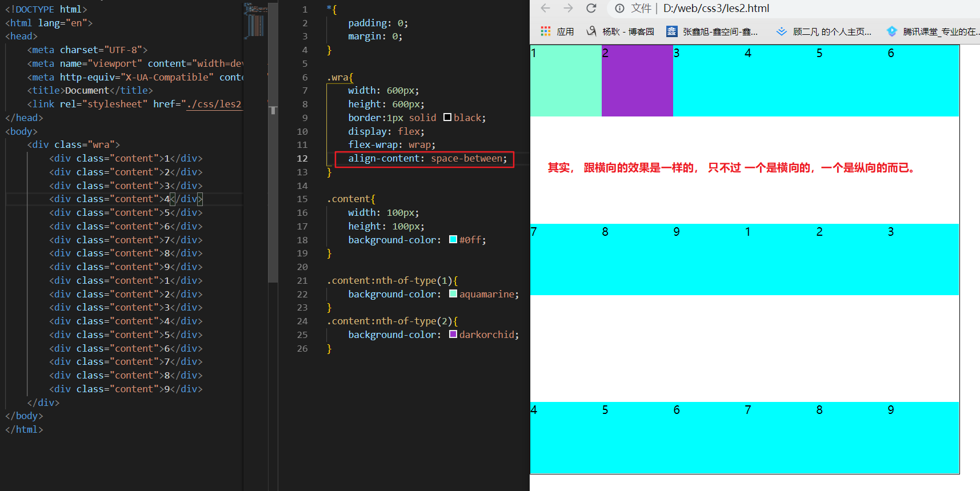Reload the les2.html page
Viewport: 980px width, 491px height.
[591, 8]
